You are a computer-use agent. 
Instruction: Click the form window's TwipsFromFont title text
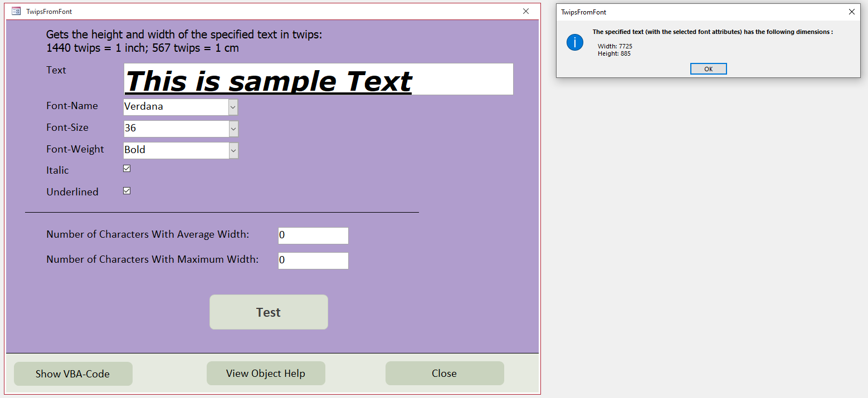(49, 12)
